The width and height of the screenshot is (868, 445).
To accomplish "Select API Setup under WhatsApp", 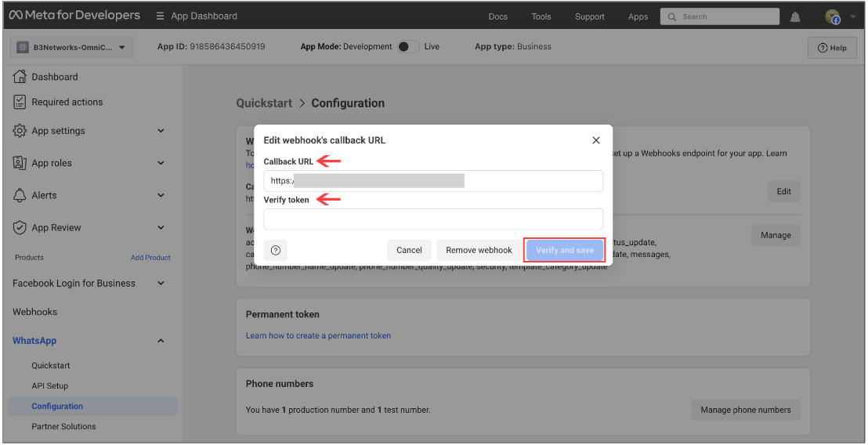I will click(50, 385).
